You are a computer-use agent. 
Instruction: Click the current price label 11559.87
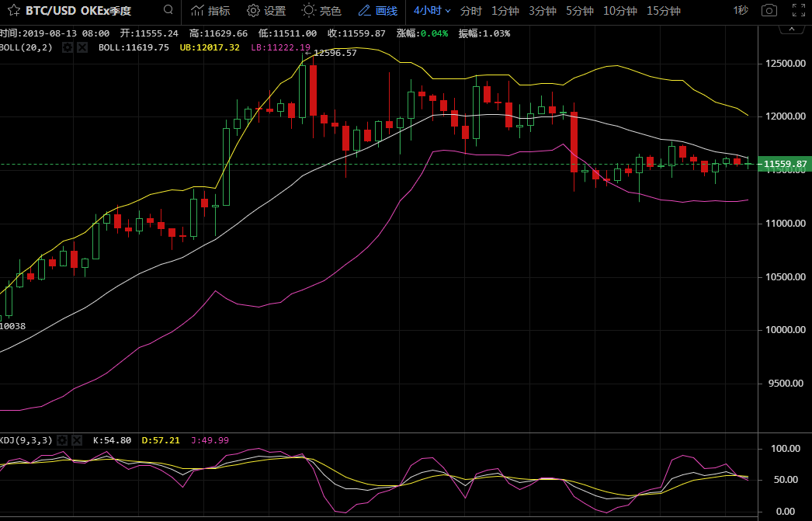coord(785,164)
